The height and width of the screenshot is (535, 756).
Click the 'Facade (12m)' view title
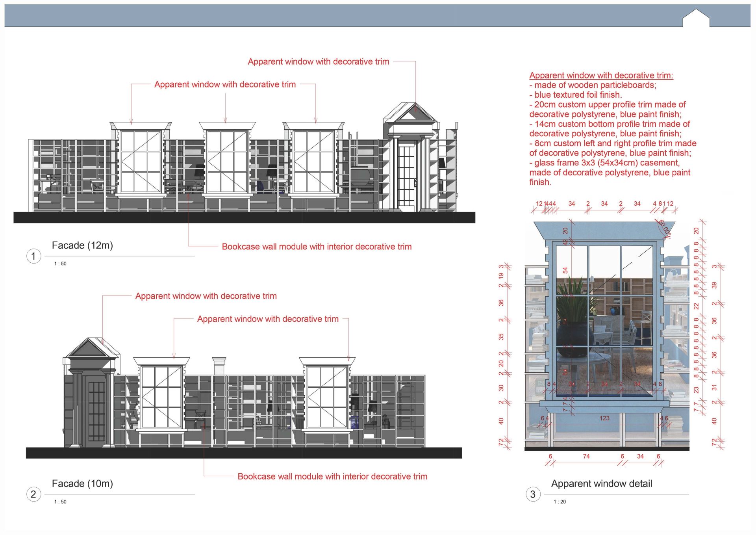click(x=82, y=245)
